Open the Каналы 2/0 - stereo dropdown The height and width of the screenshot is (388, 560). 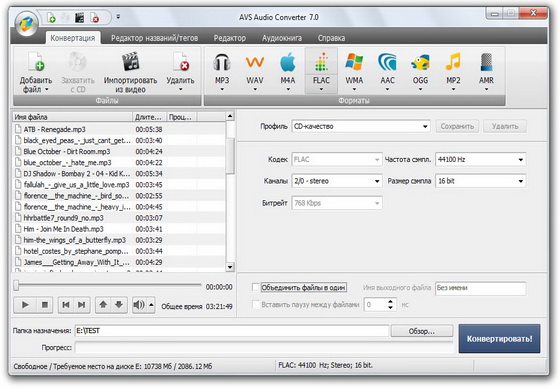[x=337, y=181]
